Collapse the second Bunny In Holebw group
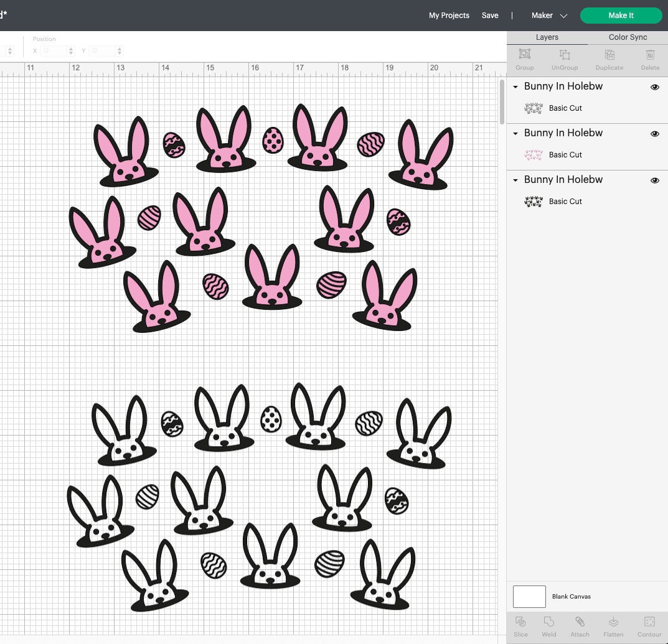Image resolution: width=668 pixels, height=644 pixels. tap(515, 133)
